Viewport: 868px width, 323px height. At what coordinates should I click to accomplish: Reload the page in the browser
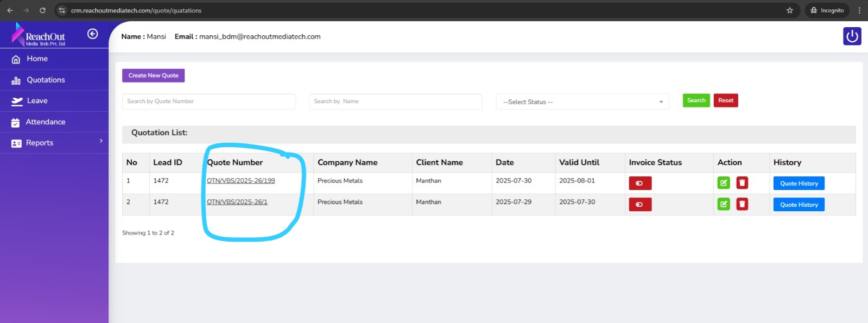click(x=42, y=10)
